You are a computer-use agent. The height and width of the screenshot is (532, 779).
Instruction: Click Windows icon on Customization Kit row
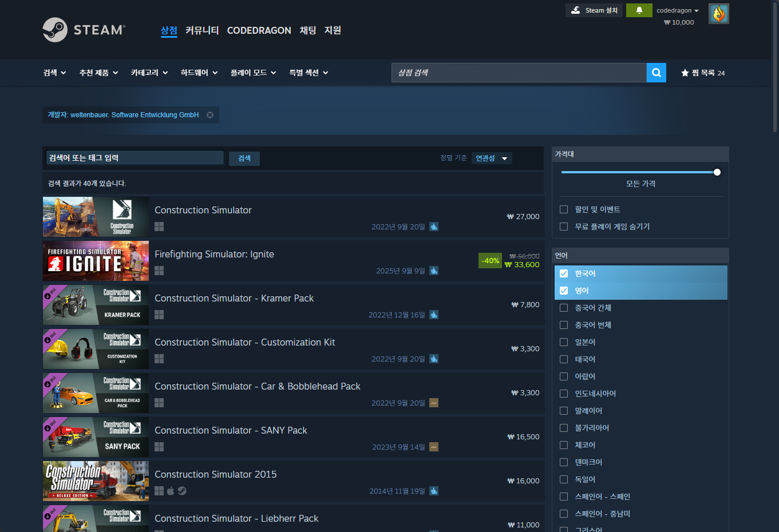(159, 359)
